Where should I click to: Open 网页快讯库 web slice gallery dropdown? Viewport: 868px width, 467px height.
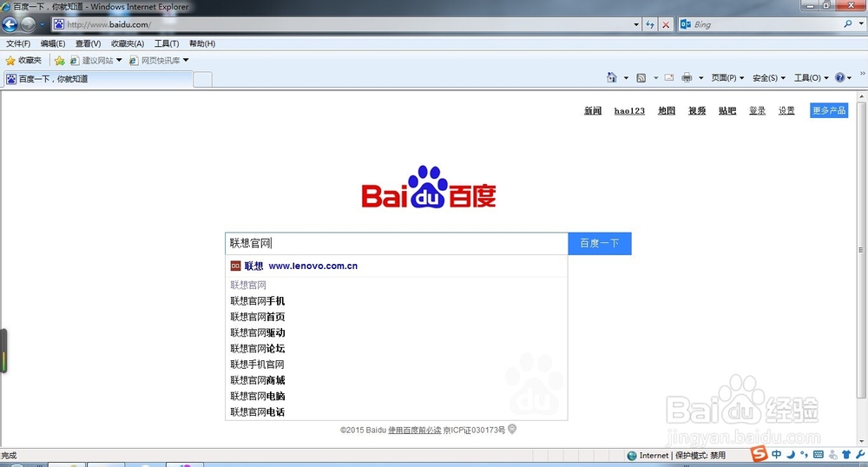coord(159,60)
